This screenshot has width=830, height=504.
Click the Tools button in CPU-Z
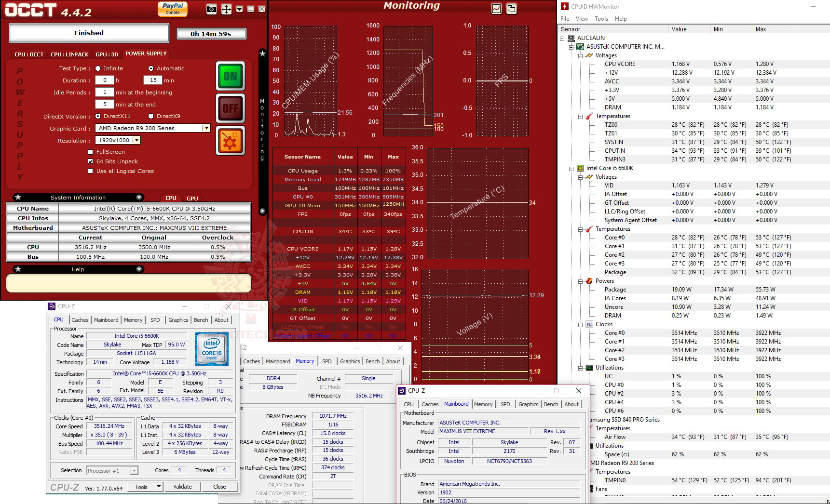(141, 487)
